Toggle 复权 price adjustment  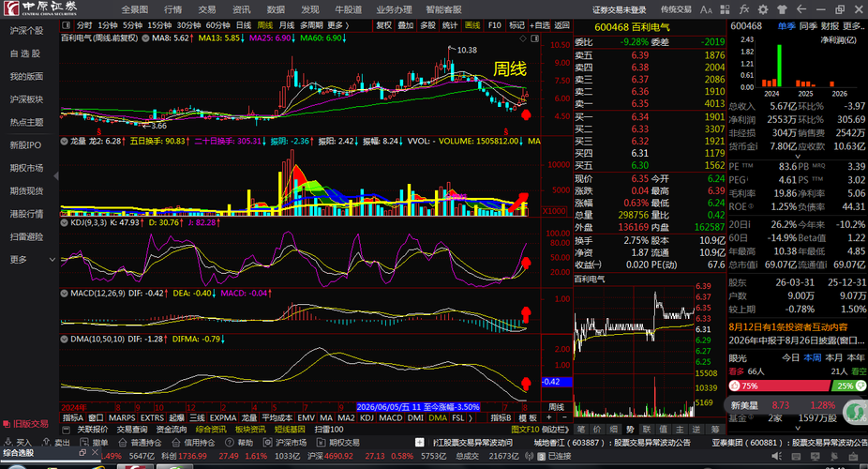(x=383, y=25)
